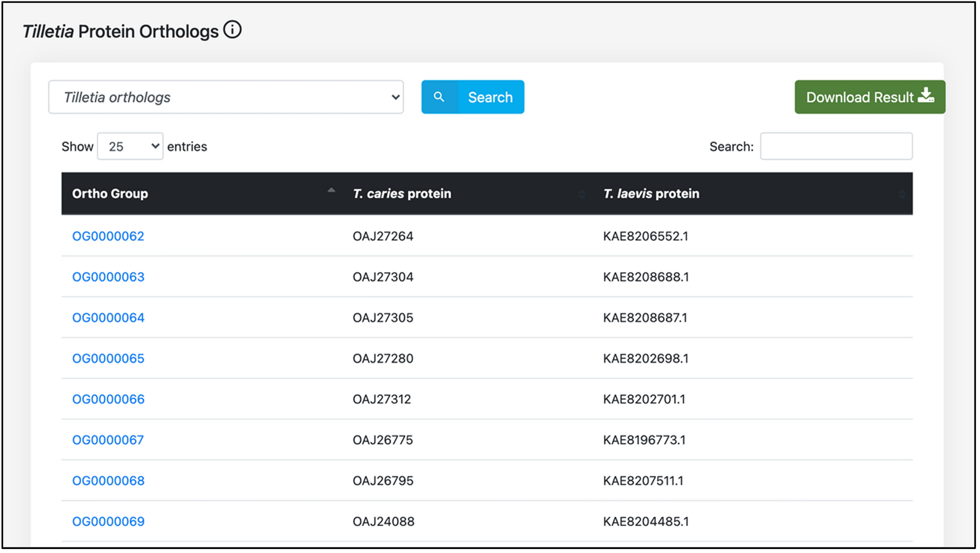Select T. caries protein OAJ27280

pyautogui.click(x=383, y=358)
